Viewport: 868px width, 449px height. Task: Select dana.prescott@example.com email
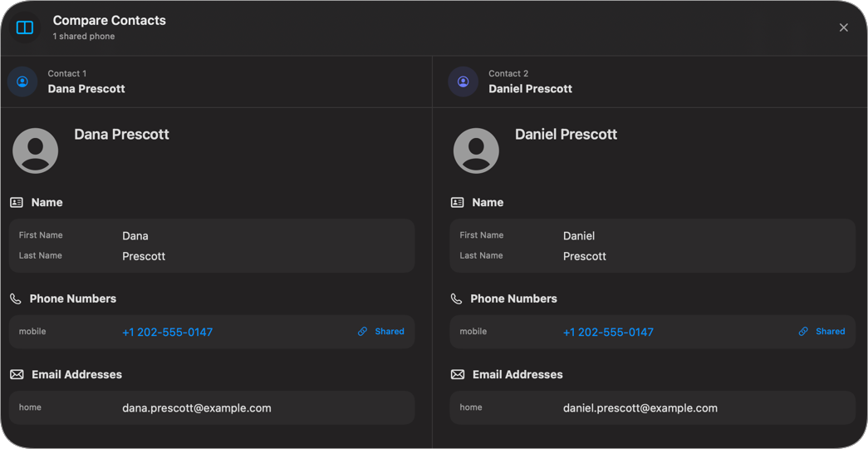click(197, 408)
